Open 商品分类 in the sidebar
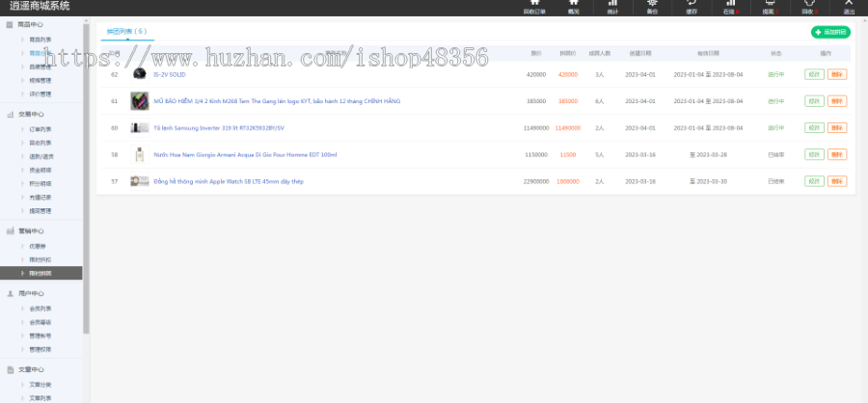868x403 pixels. (40, 54)
